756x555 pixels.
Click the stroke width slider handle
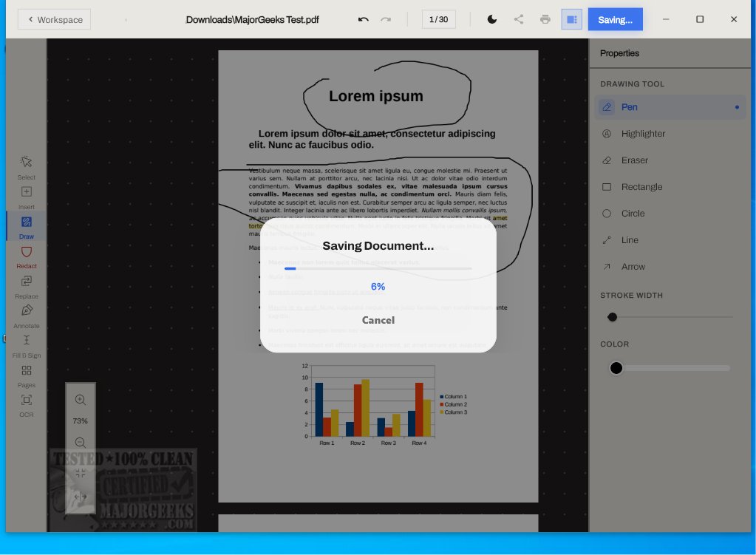tap(613, 317)
